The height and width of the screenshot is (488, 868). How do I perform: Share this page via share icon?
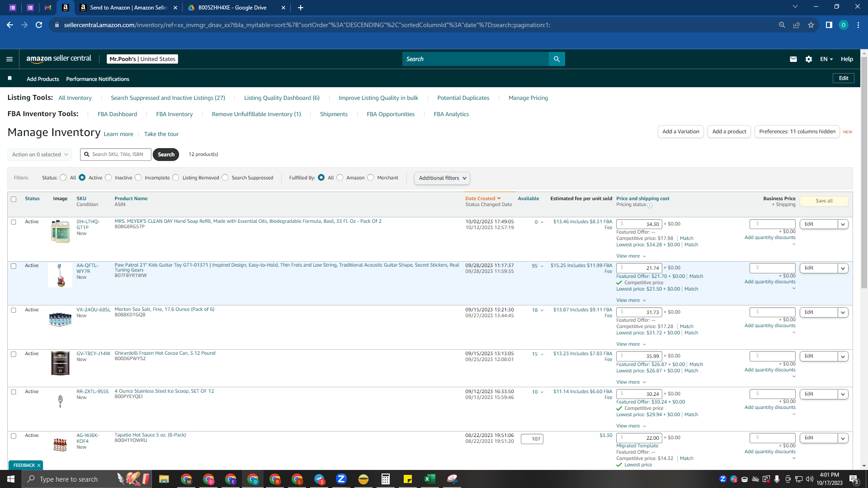[797, 25]
